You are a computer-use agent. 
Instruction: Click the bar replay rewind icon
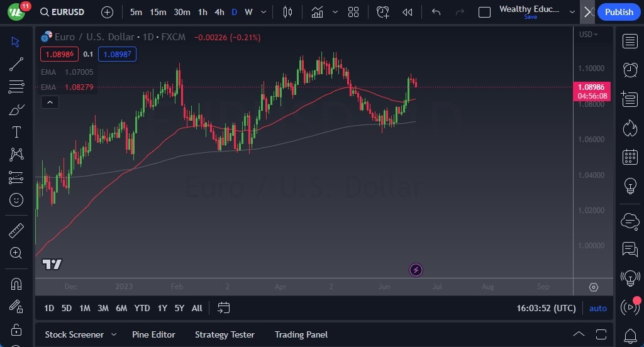pyautogui.click(x=408, y=12)
